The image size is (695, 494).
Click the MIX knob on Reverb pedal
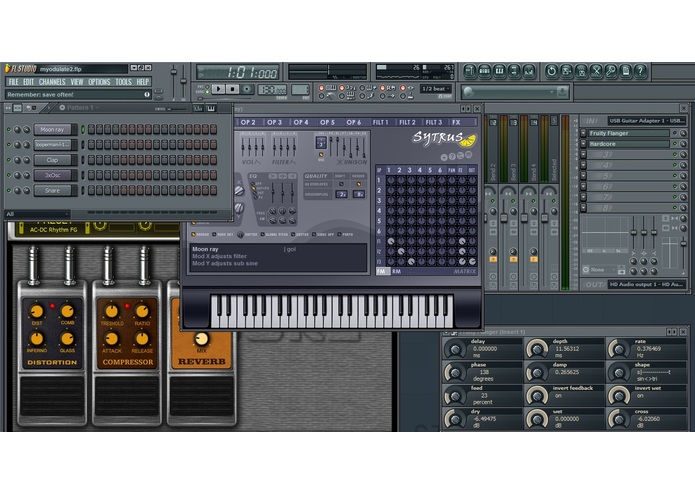(202, 339)
